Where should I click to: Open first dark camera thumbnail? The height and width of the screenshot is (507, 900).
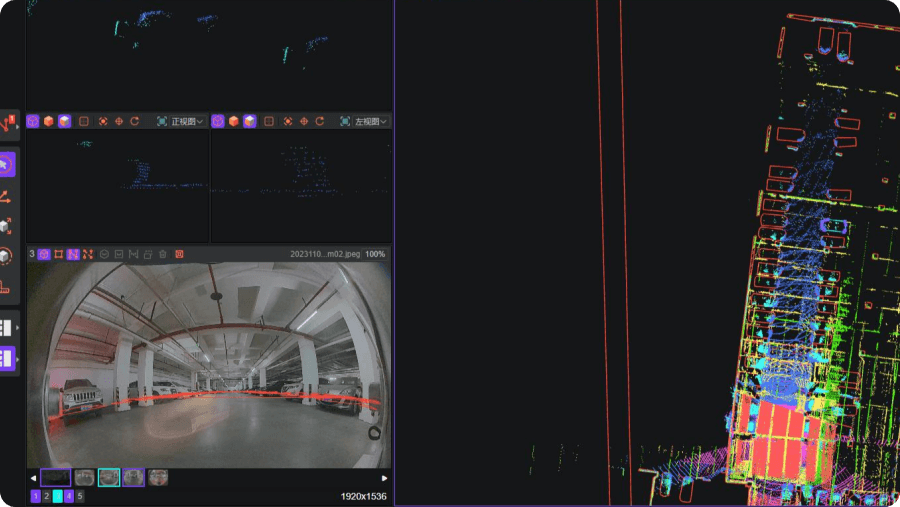[56, 477]
